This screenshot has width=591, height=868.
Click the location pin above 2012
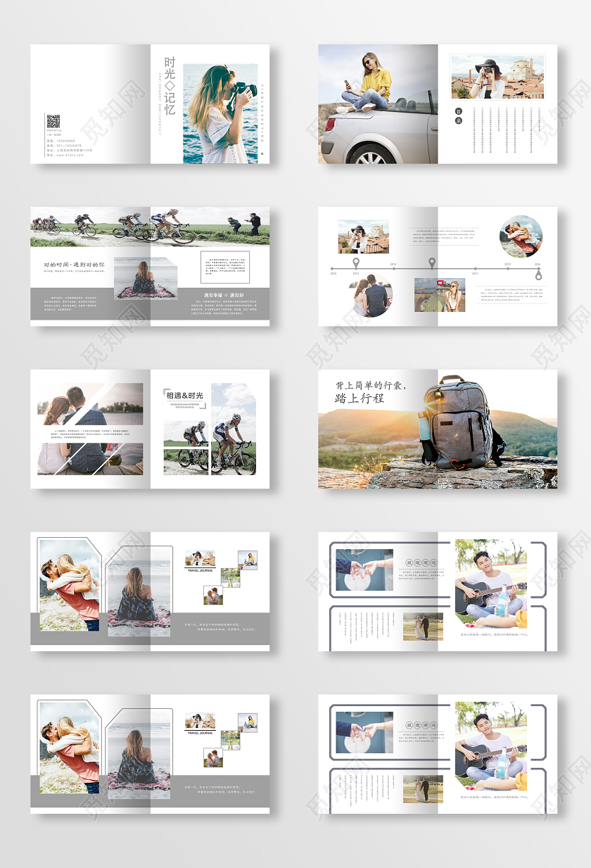[355, 263]
